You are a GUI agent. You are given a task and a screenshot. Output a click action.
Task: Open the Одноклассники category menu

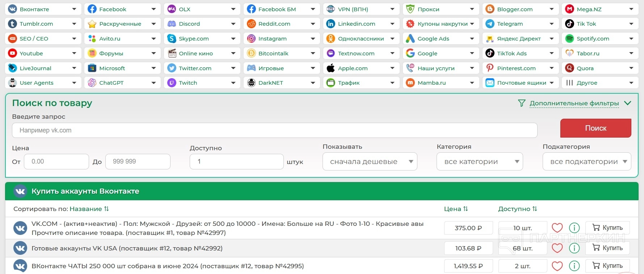361,39
